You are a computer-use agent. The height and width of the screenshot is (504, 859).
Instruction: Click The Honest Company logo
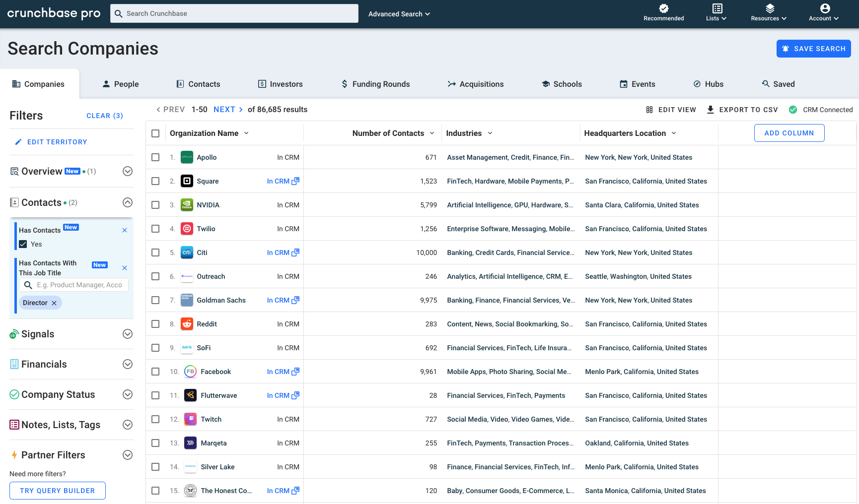(x=191, y=491)
